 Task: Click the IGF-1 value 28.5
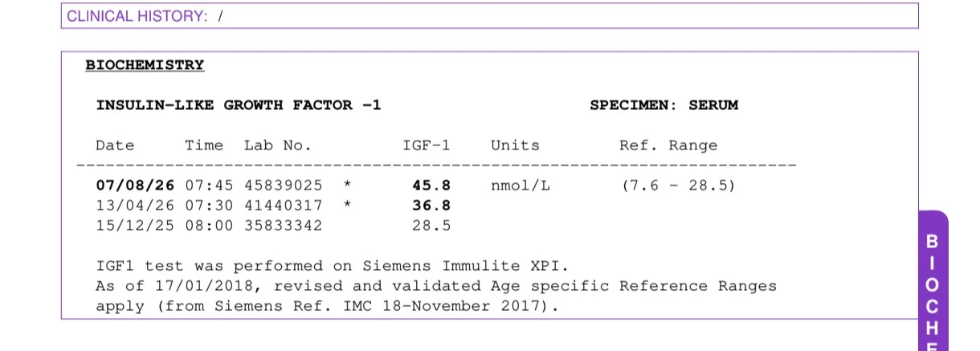pos(431,226)
